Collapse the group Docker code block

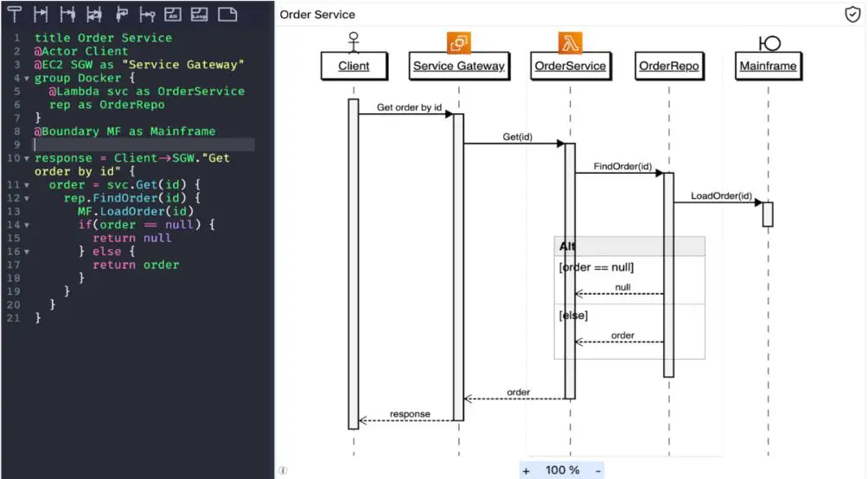pos(26,79)
